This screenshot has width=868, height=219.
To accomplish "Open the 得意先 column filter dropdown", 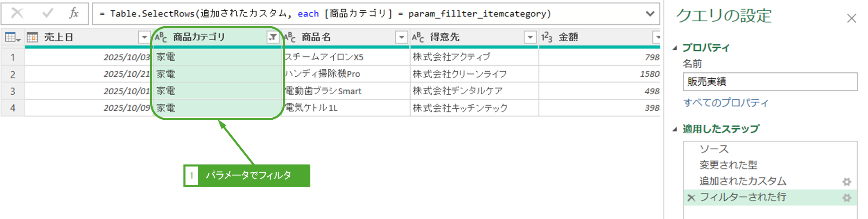I will pos(530,37).
